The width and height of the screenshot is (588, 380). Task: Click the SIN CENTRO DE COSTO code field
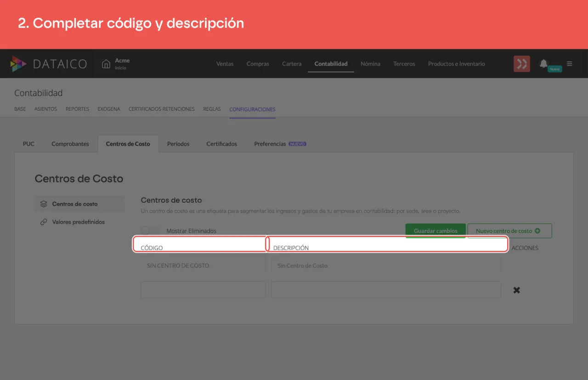point(203,266)
